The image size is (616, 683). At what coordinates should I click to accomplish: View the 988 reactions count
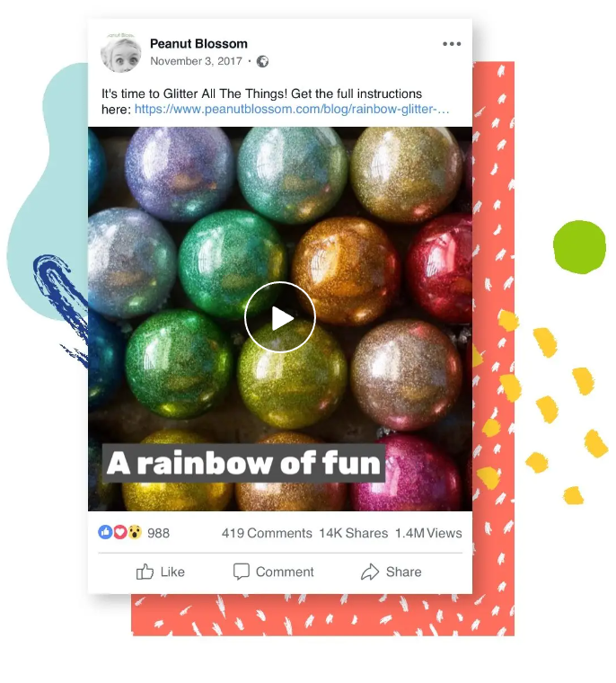158,533
